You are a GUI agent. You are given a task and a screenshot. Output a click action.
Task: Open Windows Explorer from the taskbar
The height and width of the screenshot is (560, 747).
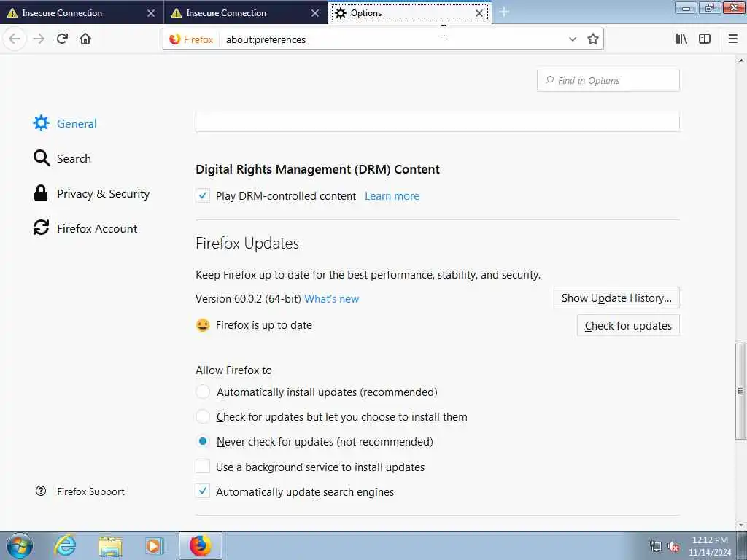tap(111, 545)
